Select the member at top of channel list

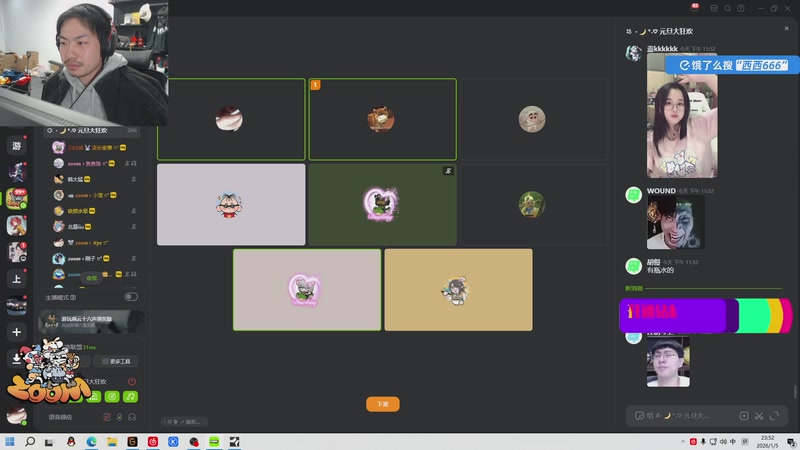(x=94, y=147)
